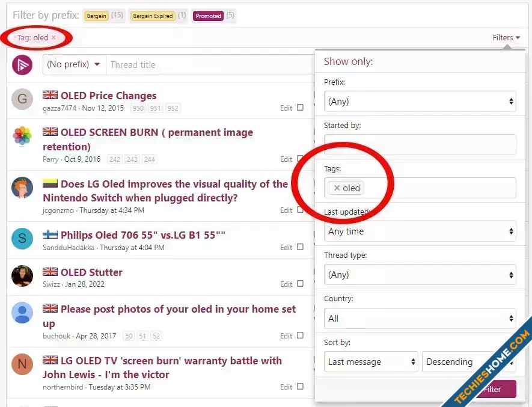This screenshot has width=532, height=407.
Task: Open OLED Stutter thread
Action: [91, 272]
